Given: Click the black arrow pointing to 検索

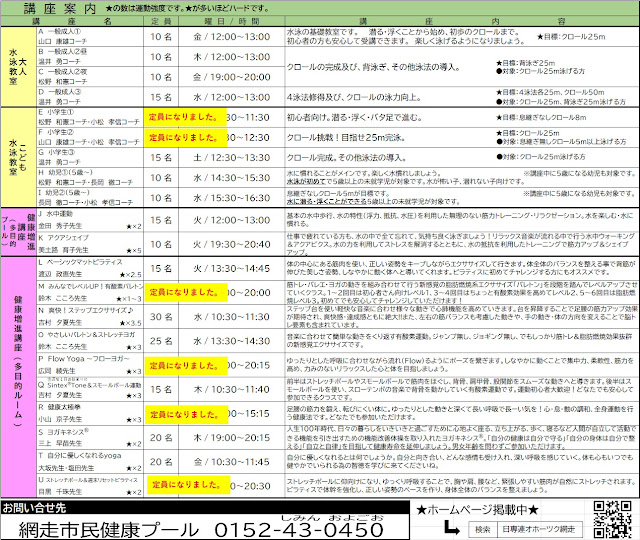Looking at the screenshot, I should pyautogui.click(x=451, y=528).
